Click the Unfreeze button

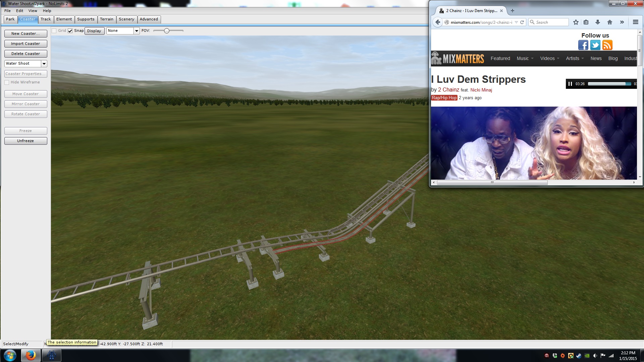click(25, 141)
